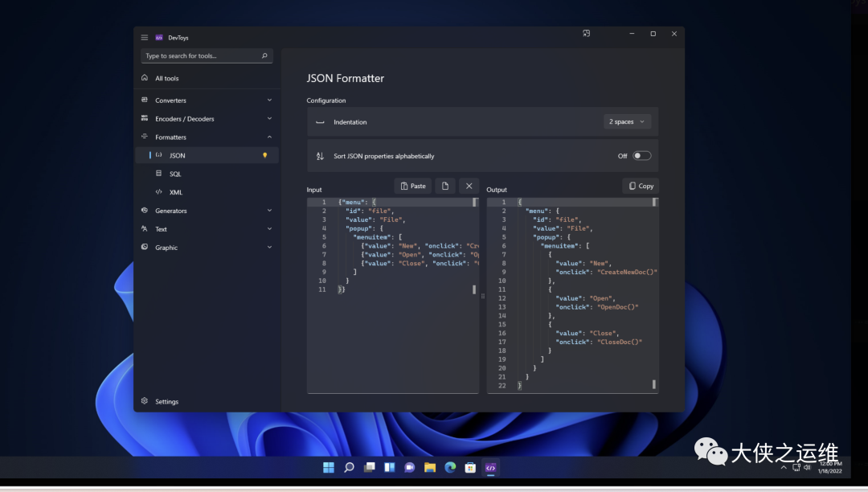Image resolution: width=868 pixels, height=492 pixels.
Task: Click the SQL formatter icon
Action: [x=159, y=173]
